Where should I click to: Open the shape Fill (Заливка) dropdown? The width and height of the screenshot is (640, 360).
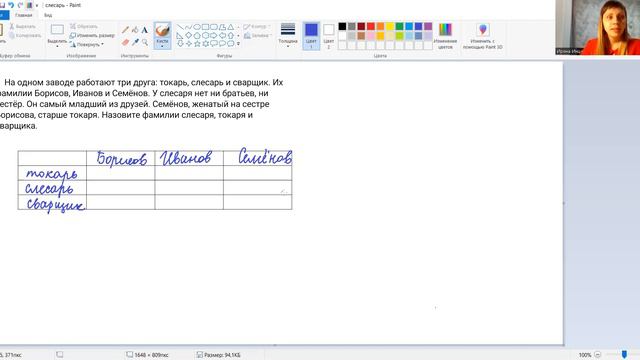(257, 36)
